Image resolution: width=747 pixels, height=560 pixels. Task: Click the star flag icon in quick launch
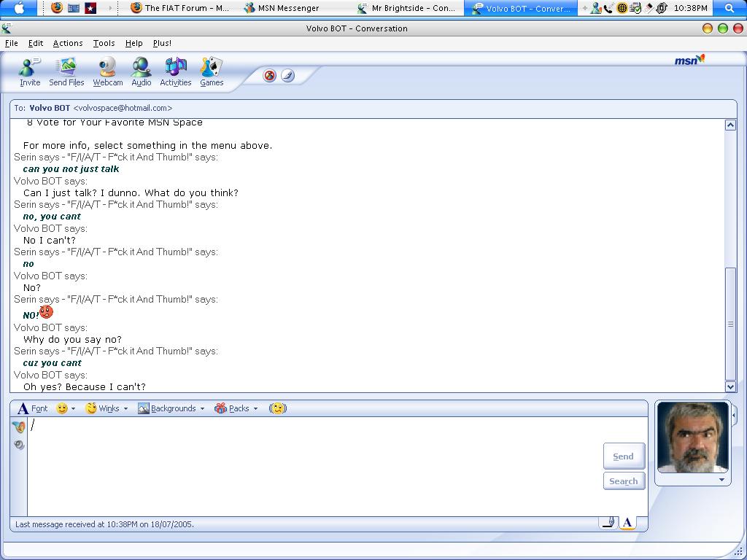pos(90,7)
